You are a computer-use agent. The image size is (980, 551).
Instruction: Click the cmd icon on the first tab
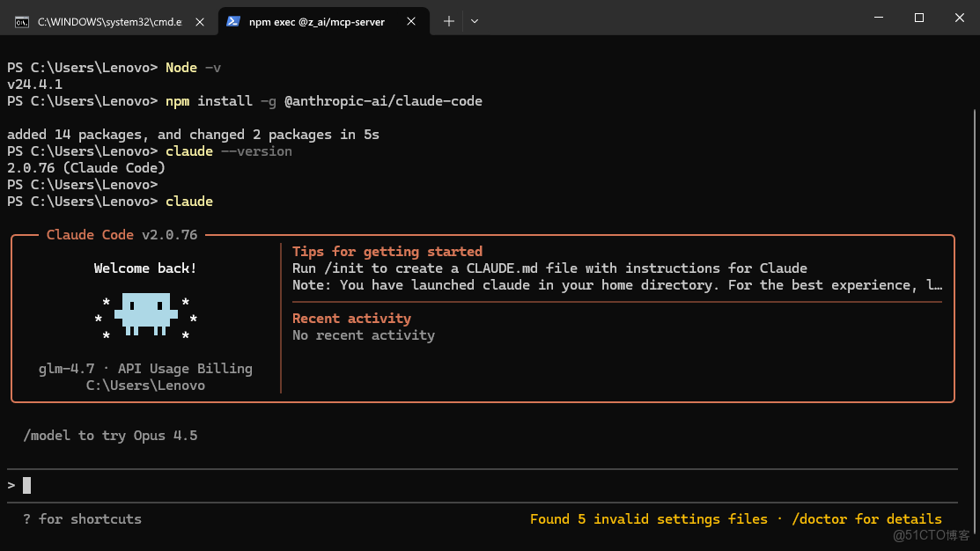click(22, 22)
